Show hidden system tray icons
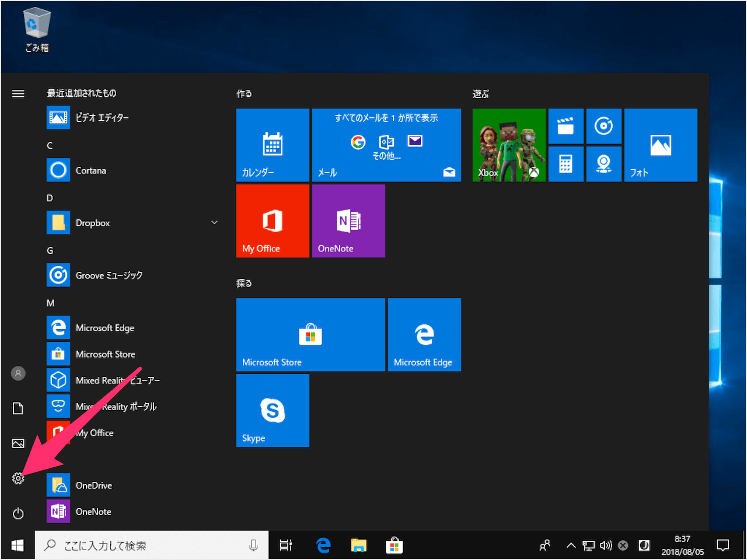Image resolution: width=747 pixels, height=560 pixels. click(x=571, y=545)
